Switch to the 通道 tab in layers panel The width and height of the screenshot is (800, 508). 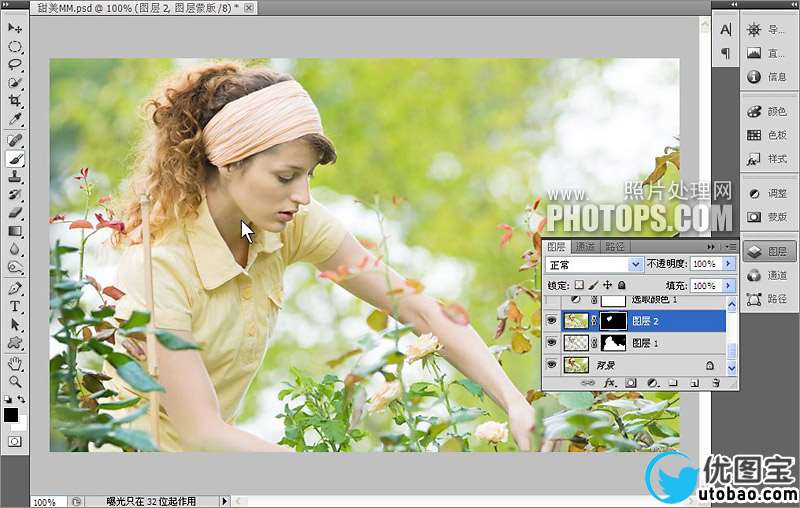click(x=586, y=247)
